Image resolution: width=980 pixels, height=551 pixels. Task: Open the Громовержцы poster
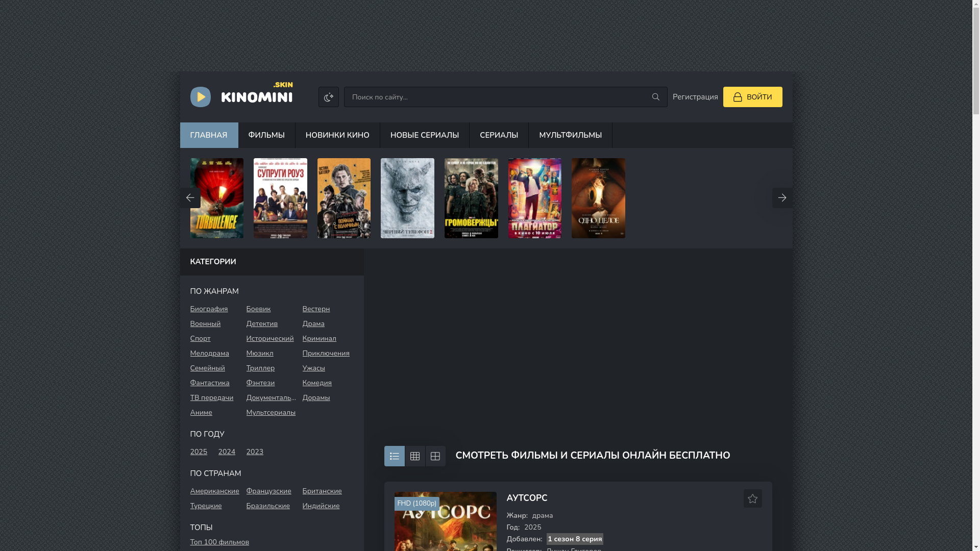pyautogui.click(x=471, y=198)
